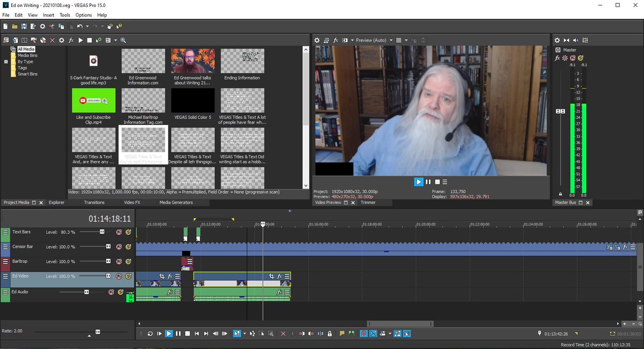
Task: Click the Text Bars level slider
Action: click(102, 232)
